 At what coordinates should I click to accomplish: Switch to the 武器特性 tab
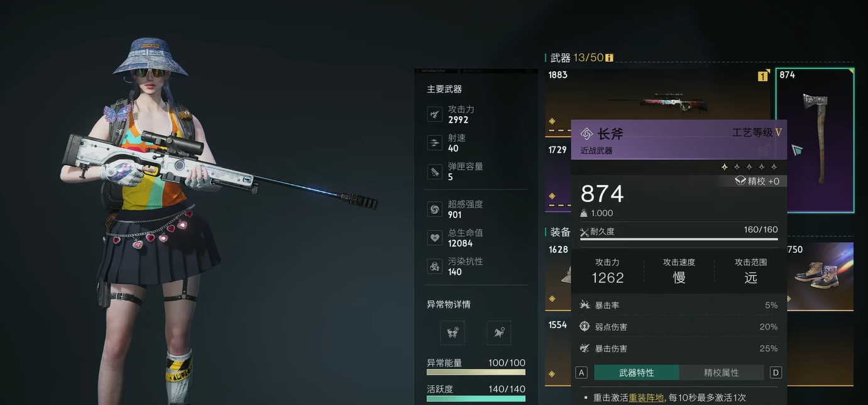click(x=636, y=372)
